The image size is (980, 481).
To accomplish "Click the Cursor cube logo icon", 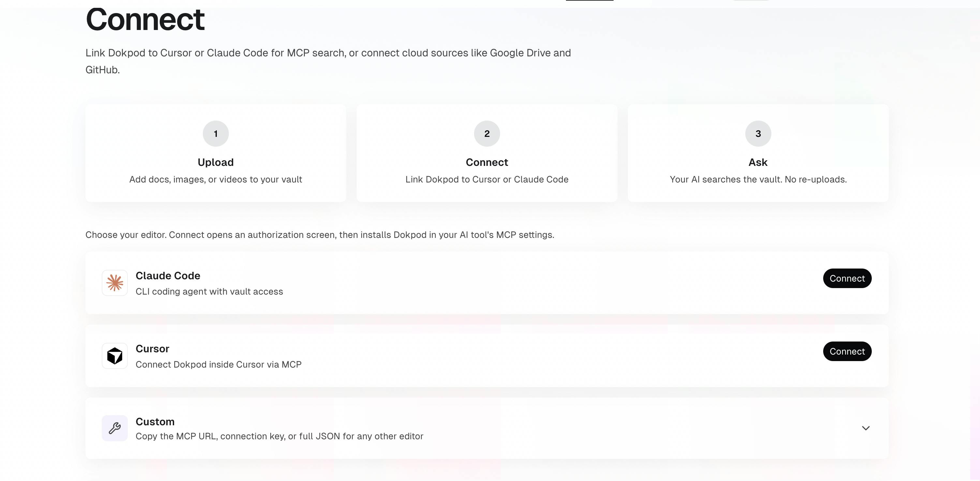I will tap(114, 356).
